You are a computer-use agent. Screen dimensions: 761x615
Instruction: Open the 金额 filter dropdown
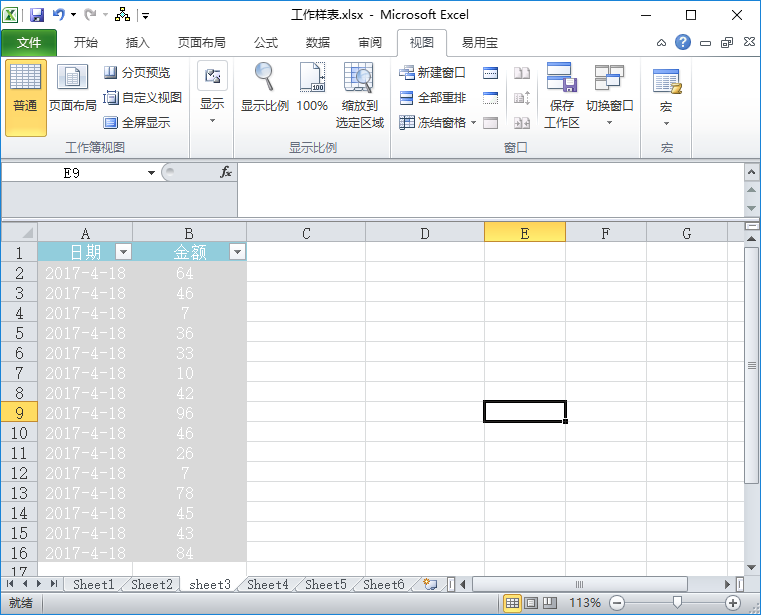click(x=237, y=252)
